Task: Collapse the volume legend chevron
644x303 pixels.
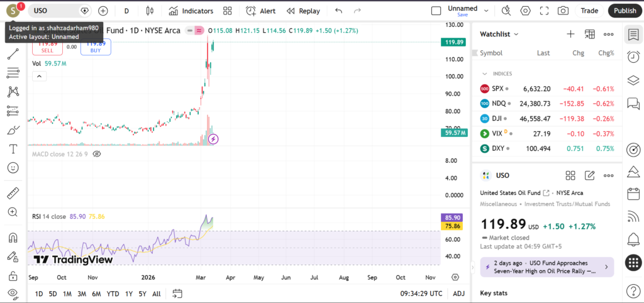Action: pos(39,76)
